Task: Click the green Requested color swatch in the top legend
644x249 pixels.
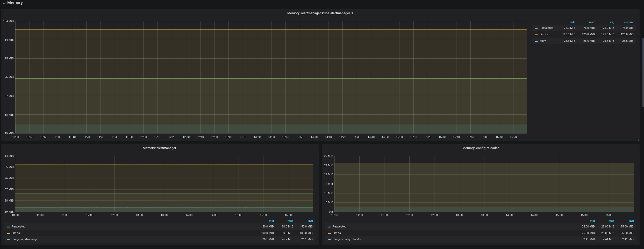Action: pos(536,28)
